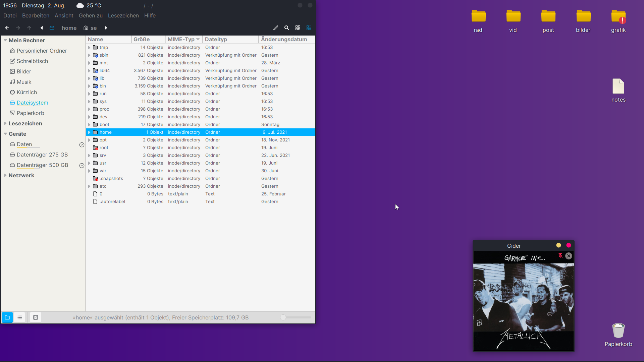
Task: Expand the Netzwerk sidebar section
Action: pos(5,175)
